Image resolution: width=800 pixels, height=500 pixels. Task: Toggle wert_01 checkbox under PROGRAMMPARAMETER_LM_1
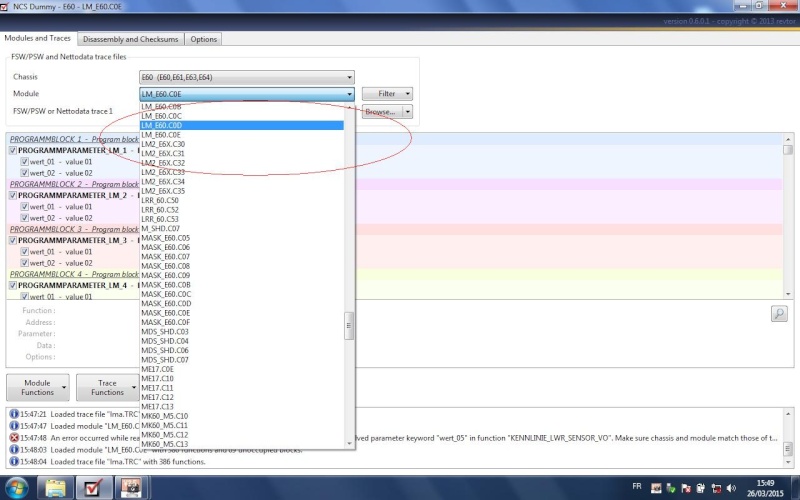click(x=24, y=161)
